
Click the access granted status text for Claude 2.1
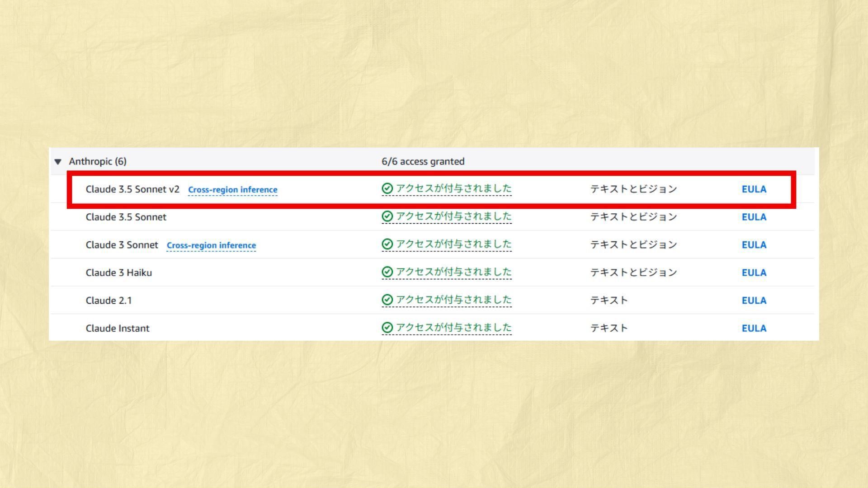tap(454, 300)
